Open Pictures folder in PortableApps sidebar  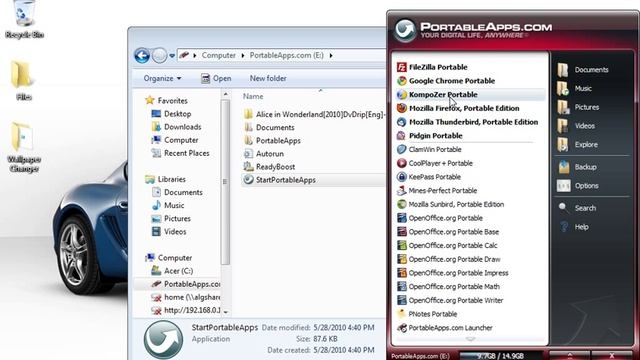(x=578, y=107)
